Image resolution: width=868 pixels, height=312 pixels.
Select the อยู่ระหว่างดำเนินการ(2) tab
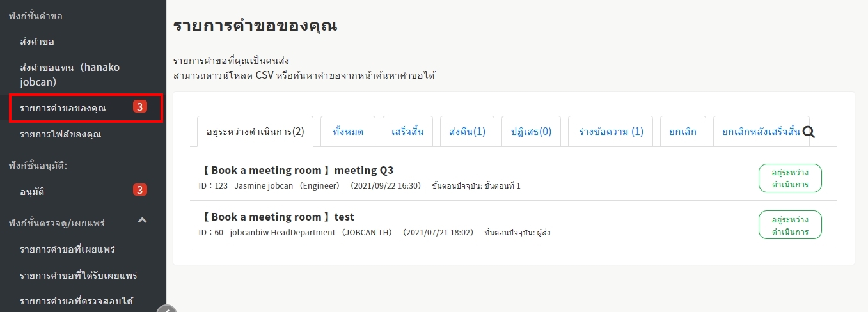pyautogui.click(x=255, y=132)
